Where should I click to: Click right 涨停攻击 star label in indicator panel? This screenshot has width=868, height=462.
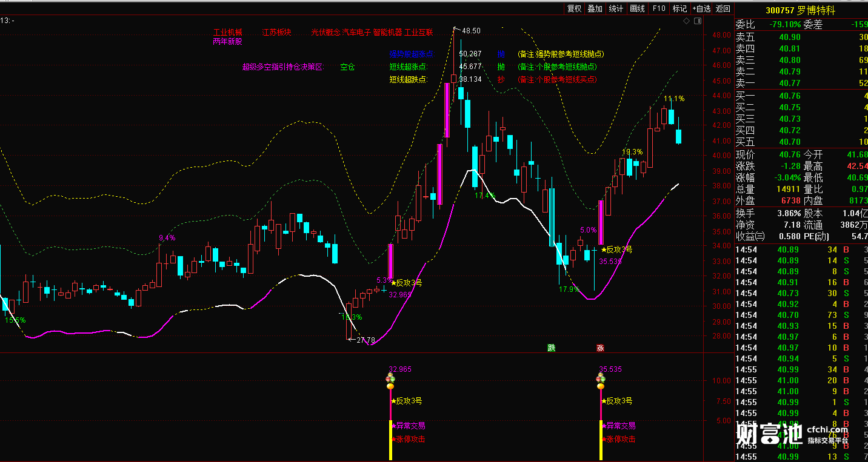pyautogui.click(x=618, y=439)
